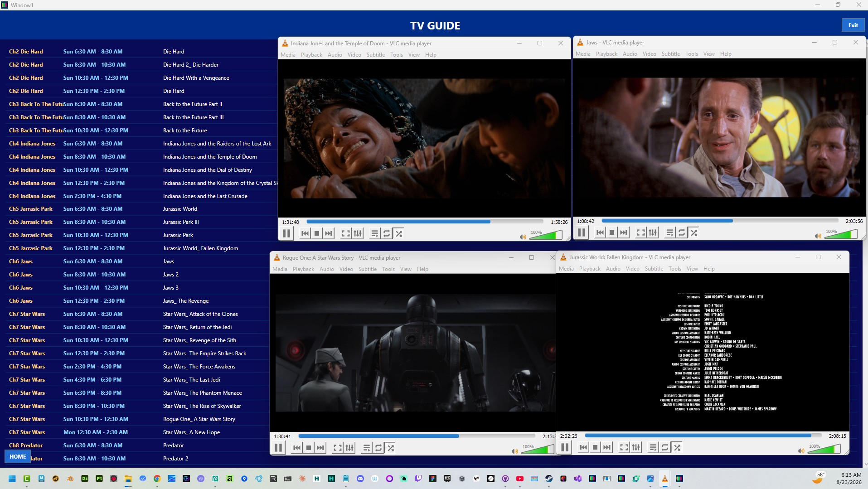Click the TV Guide scroll-down arrow
The height and width of the screenshot is (489, 868).
click(865, 464)
